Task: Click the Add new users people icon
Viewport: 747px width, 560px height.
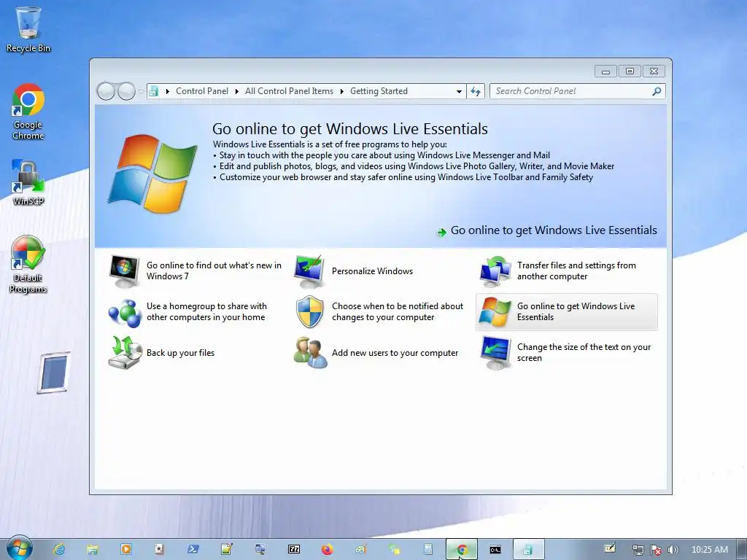Action: [x=310, y=353]
